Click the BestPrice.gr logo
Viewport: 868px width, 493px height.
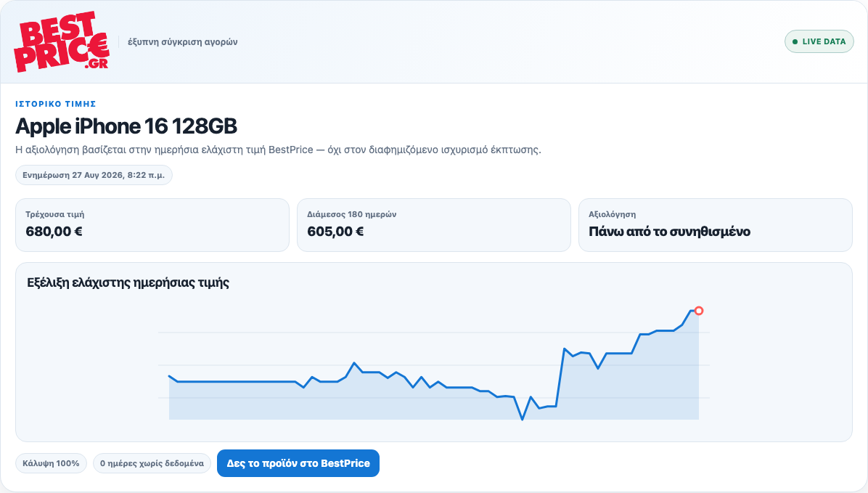[x=62, y=41]
